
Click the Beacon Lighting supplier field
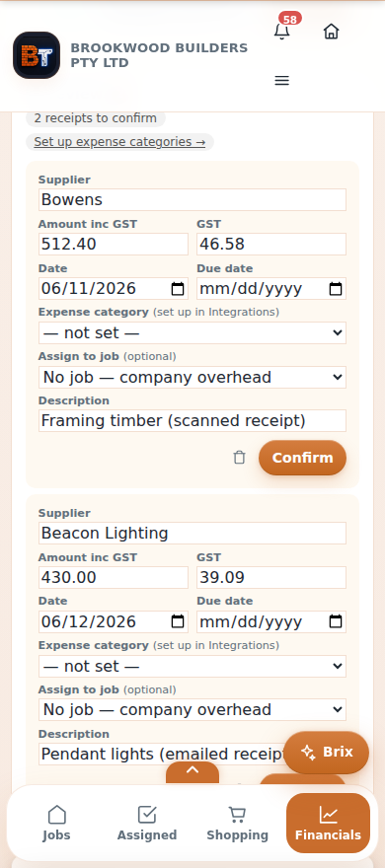click(x=192, y=533)
